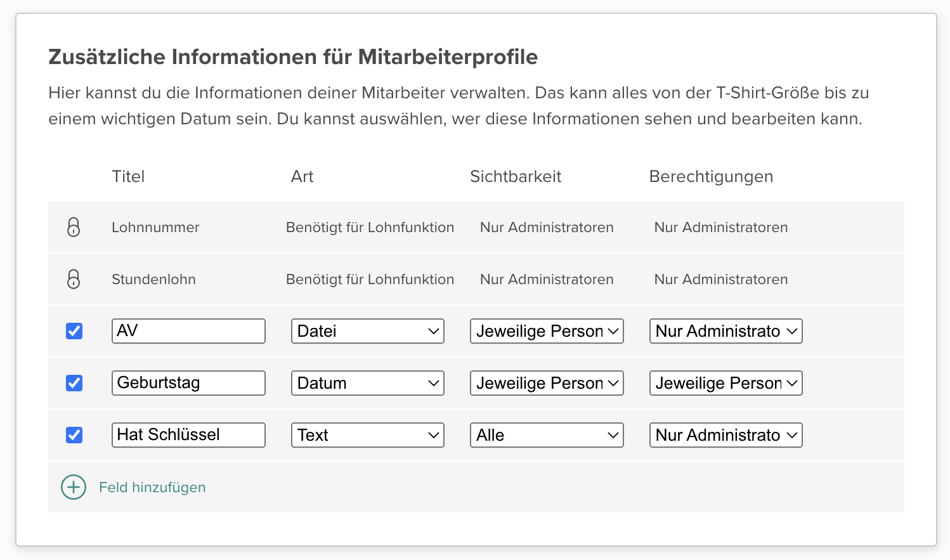950x560 pixels.
Task: Click the Lohnnummer row title text
Action: 155,227
